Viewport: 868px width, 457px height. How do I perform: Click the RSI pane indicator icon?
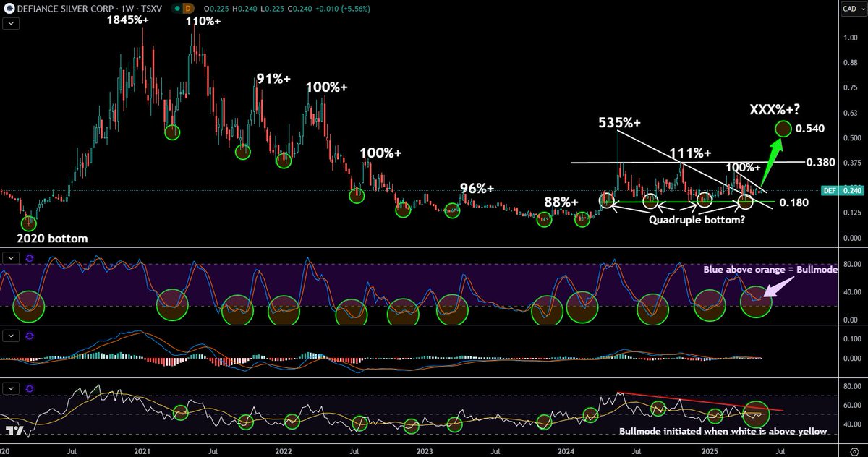pyautogui.click(x=30, y=388)
